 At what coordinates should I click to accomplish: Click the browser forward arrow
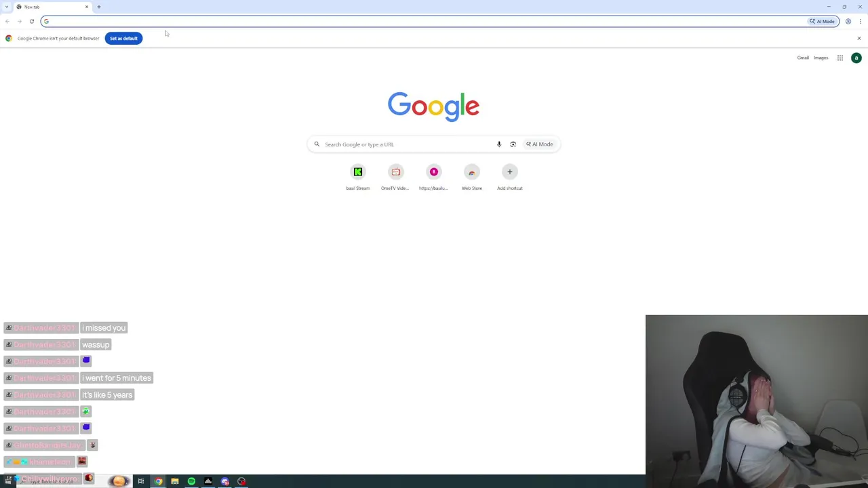point(20,21)
